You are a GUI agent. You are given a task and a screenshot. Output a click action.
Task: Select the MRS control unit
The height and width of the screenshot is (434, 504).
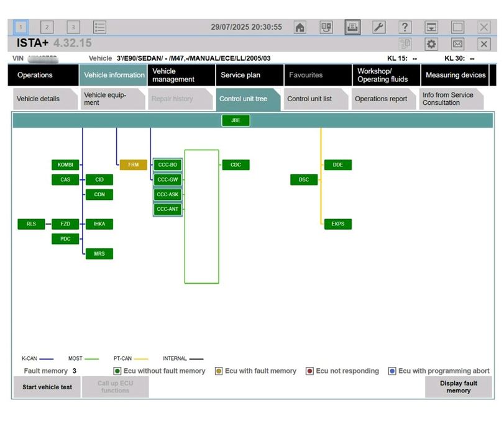point(99,254)
